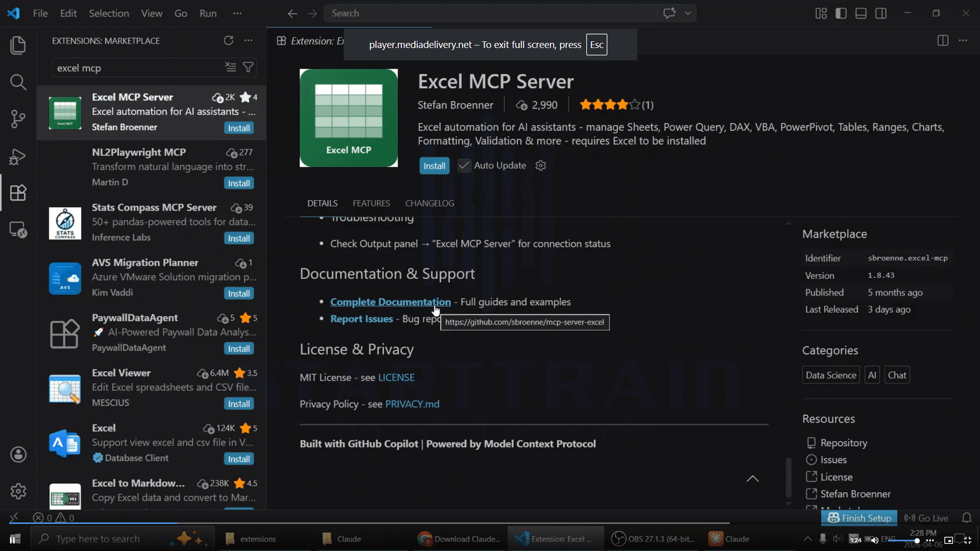Open the extensions filter funnel

pos(248,67)
